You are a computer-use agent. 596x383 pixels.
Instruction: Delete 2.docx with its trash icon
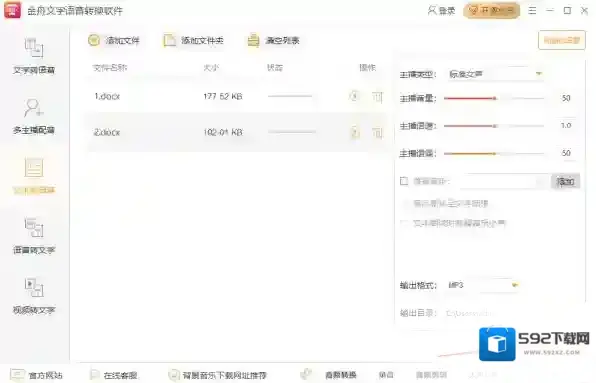[377, 132]
